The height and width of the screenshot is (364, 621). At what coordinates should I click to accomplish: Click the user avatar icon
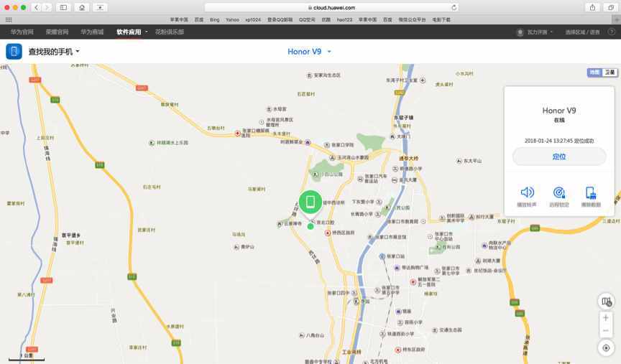click(x=520, y=32)
